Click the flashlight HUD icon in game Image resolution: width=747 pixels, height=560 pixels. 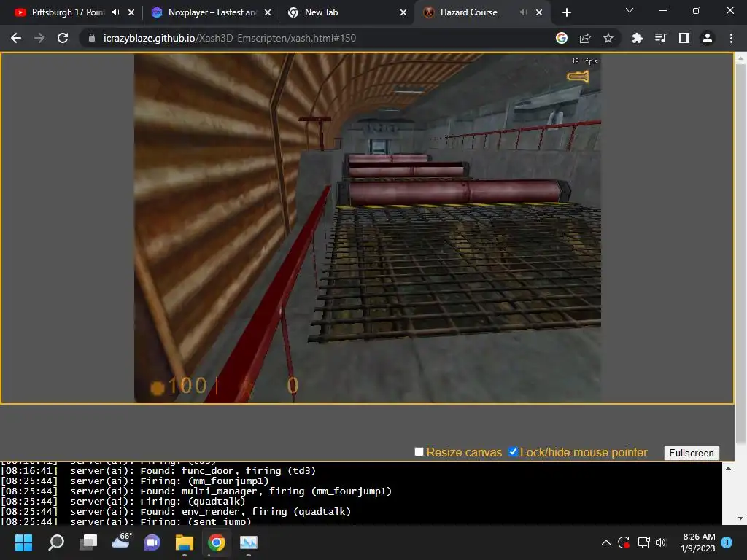578,76
